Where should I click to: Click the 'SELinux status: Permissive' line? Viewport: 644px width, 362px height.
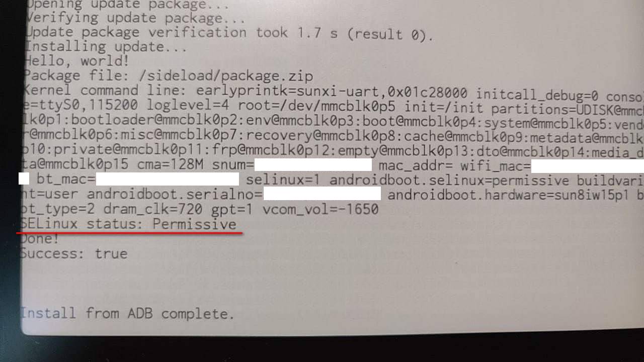129,224
